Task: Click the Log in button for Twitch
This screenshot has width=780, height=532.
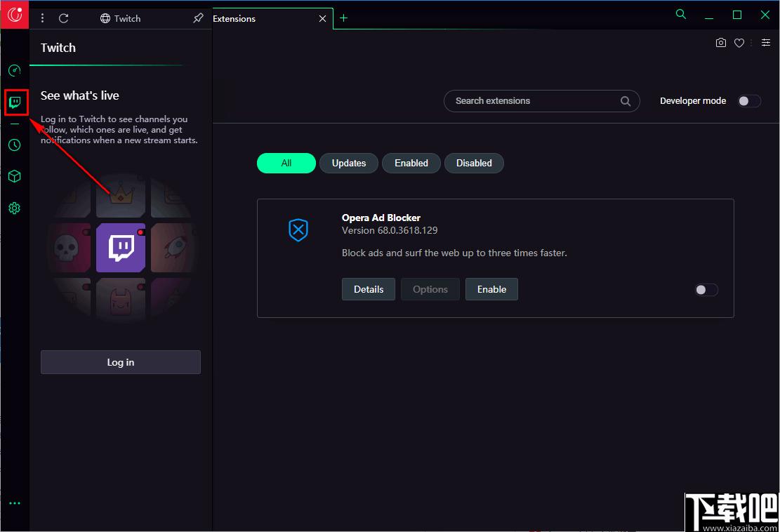Action: tap(121, 362)
